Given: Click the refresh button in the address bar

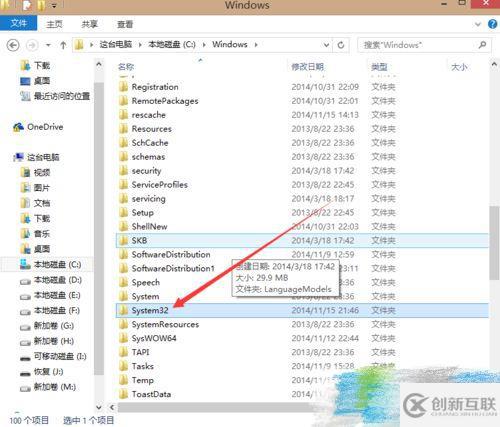Looking at the screenshot, I should click(341, 45).
